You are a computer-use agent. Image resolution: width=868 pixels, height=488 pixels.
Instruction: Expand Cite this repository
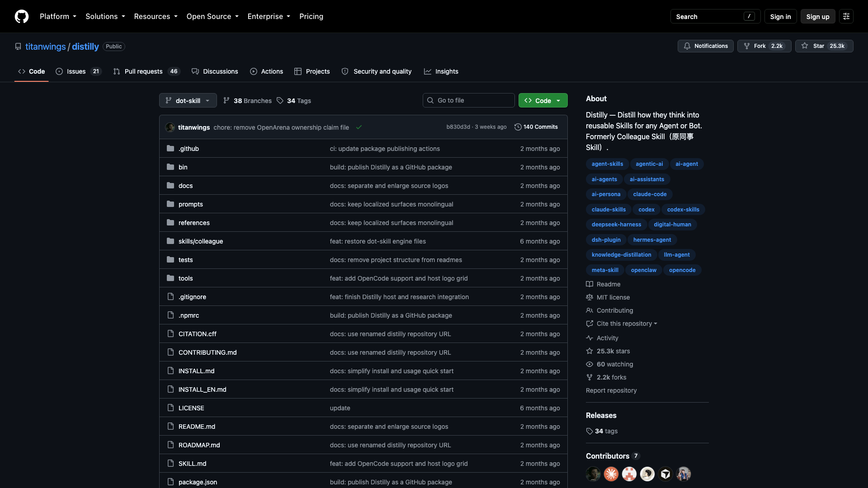pyautogui.click(x=622, y=324)
